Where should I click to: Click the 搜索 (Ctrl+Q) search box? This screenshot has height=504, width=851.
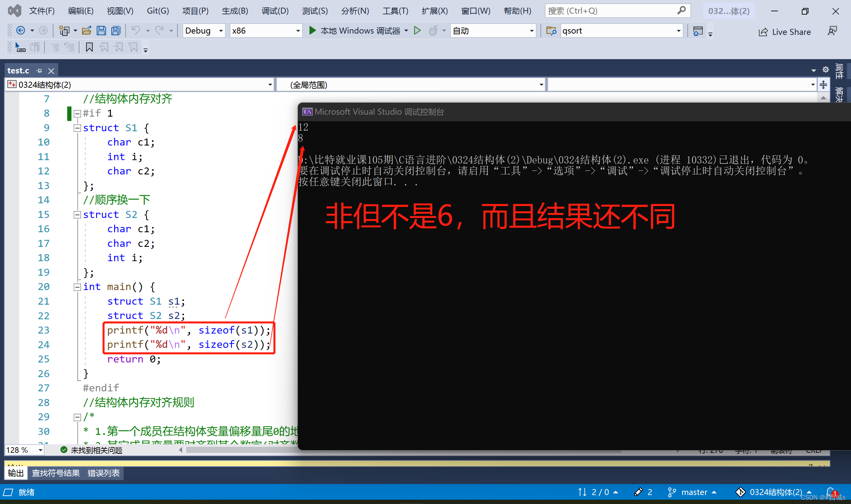[x=617, y=11]
